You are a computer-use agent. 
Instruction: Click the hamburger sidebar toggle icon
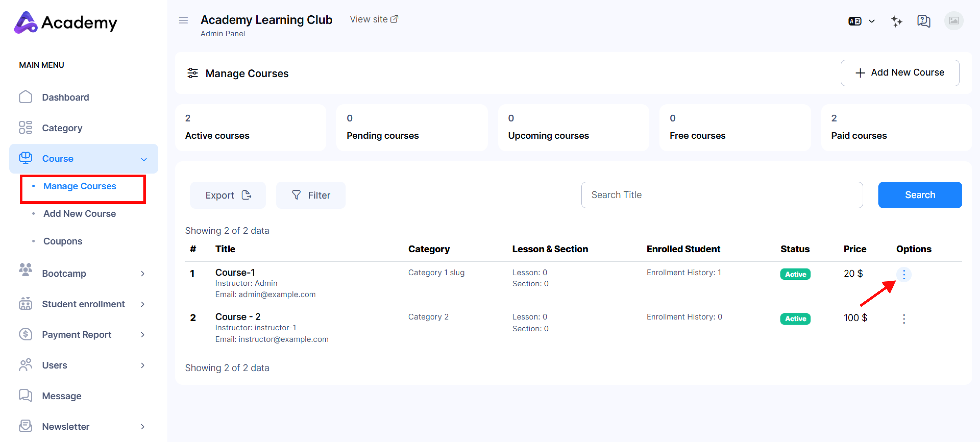[183, 20]
